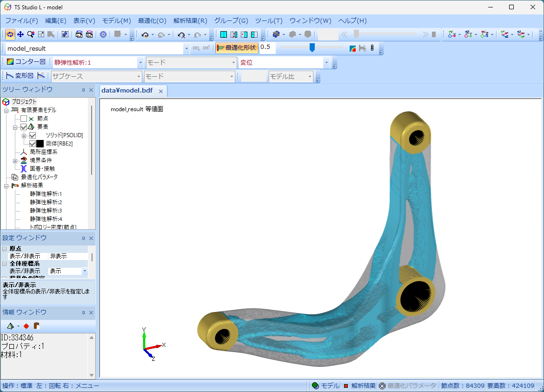
Task: Pin the ツリー ウィンドウ panel
Action: point(83,90)
